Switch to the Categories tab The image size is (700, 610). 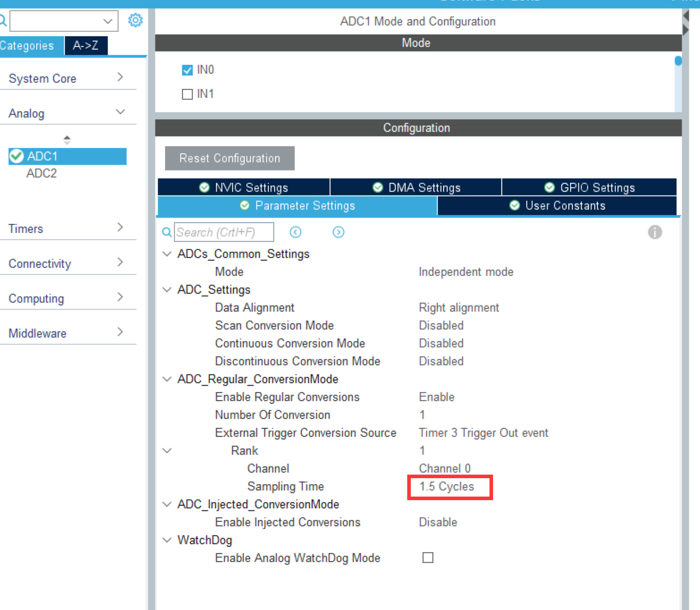tap(31, 45)
